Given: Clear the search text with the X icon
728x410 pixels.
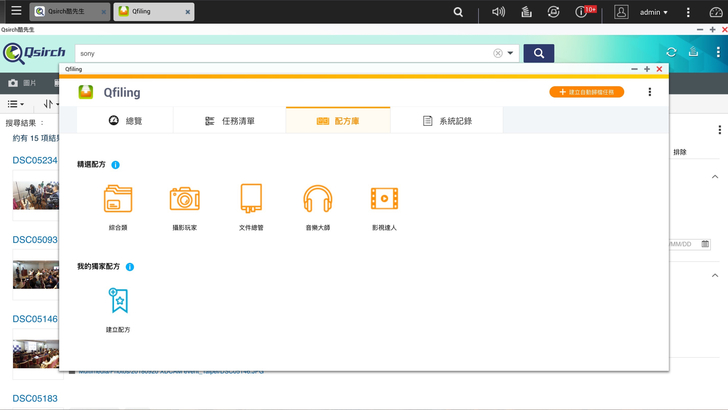Looking at the screenshot, I should [498, 53].
